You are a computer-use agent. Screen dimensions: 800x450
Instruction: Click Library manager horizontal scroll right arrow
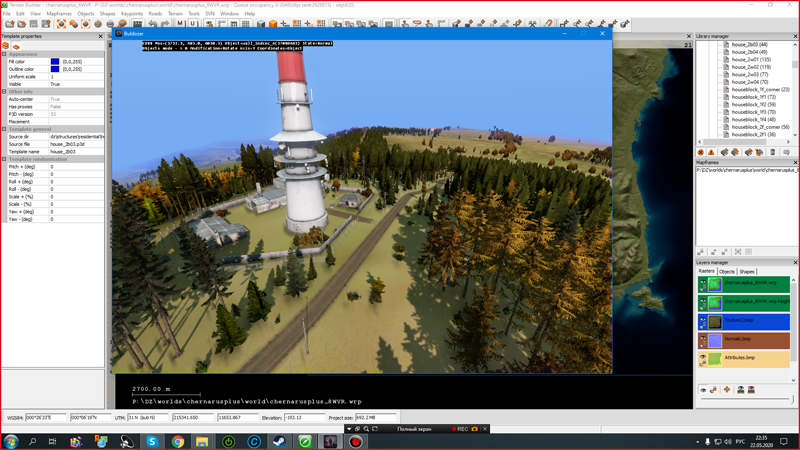788,142
